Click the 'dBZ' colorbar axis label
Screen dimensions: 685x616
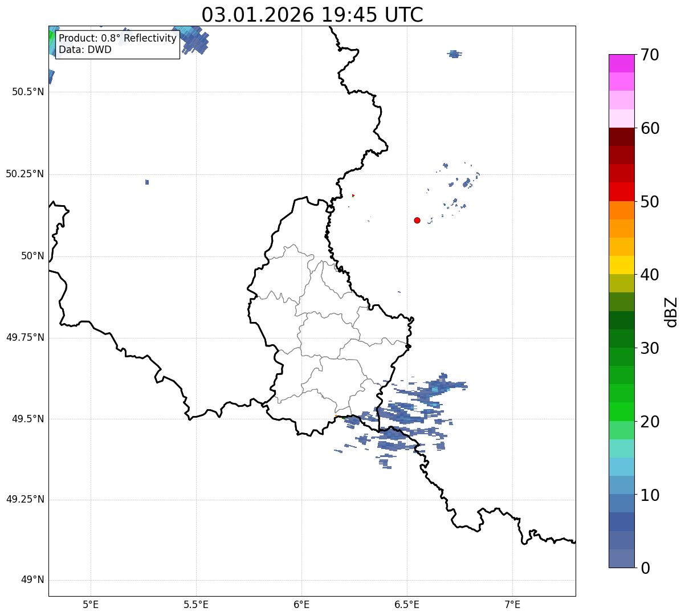671,312
